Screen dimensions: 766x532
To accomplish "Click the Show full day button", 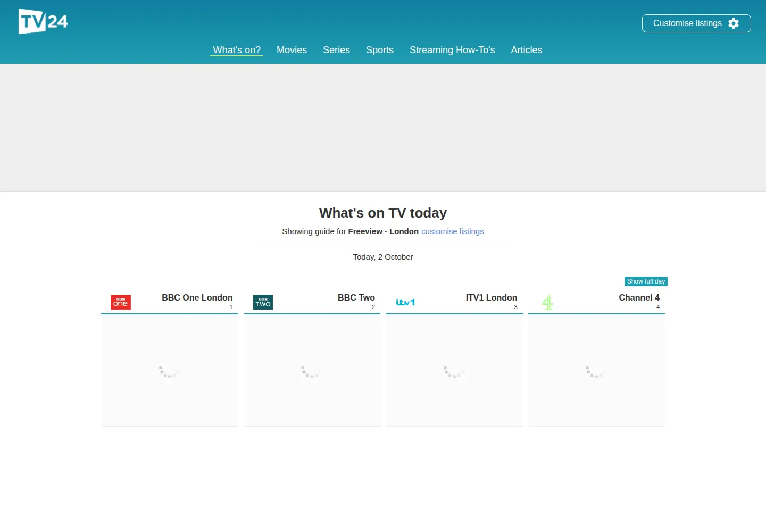I will coord(646,281).
